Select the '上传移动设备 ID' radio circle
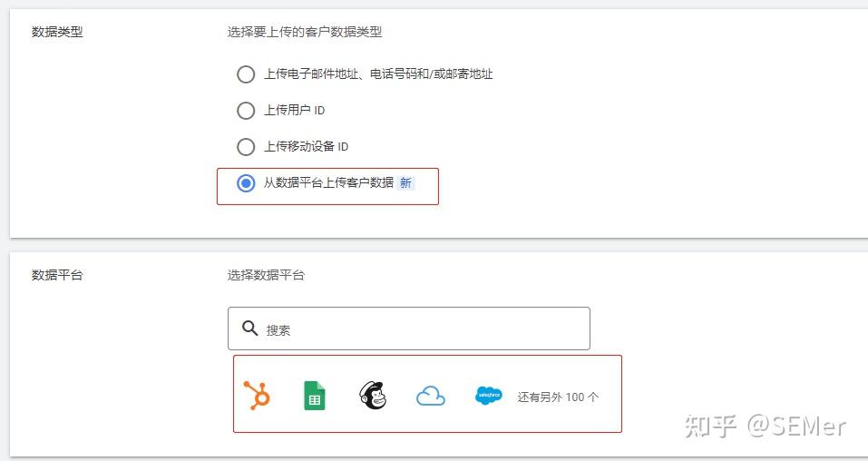Screen dimensions: 868x461 246,147
